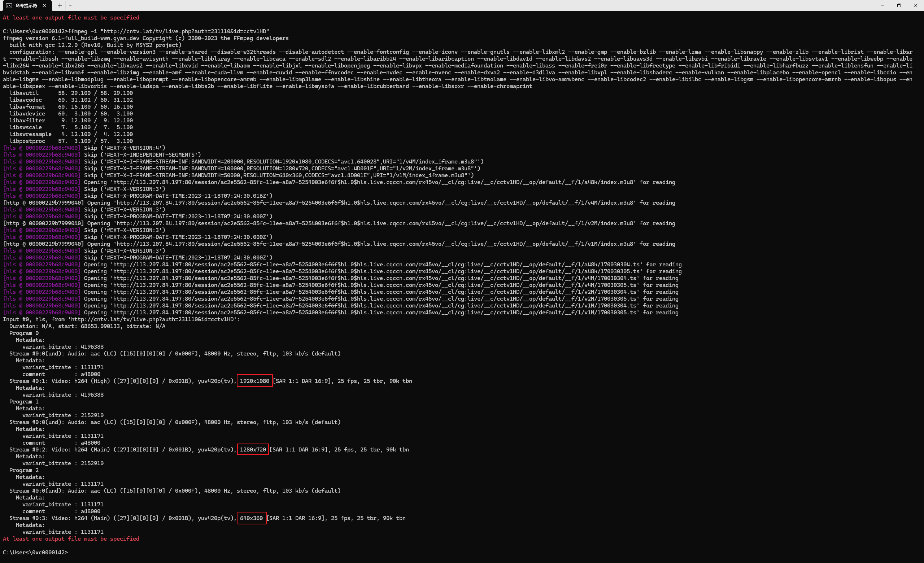Image resolution: width=924 pixels, height=563 pixels.
Task: Click the variant_bitrate 4196388 value
Action: click(92, 347)
